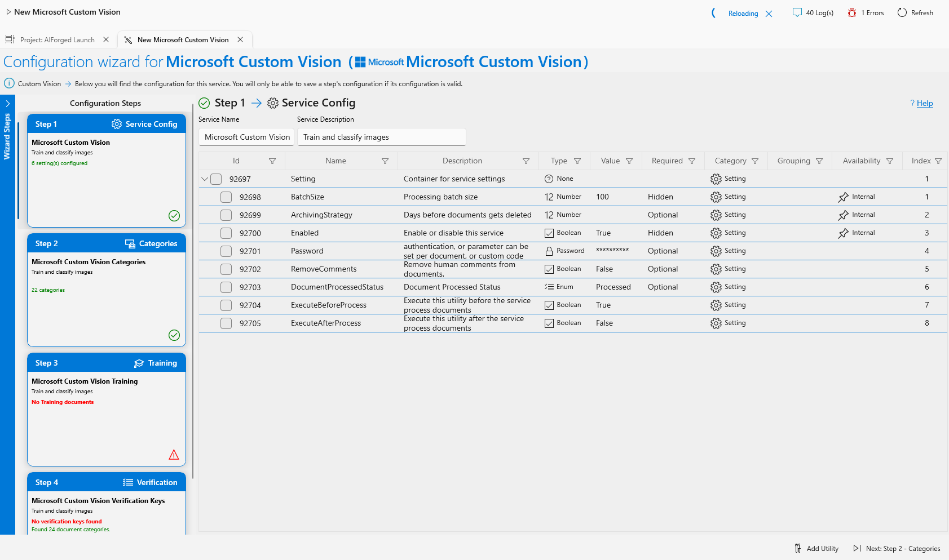The image size is (949, 560).
Task: Click the pin icon in the ArchivingStrategy row
Action: 844,215
